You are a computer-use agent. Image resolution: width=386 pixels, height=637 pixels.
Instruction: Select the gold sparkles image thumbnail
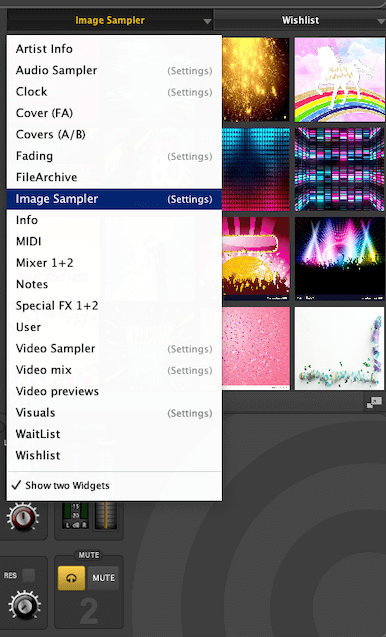tap(256, 80)
